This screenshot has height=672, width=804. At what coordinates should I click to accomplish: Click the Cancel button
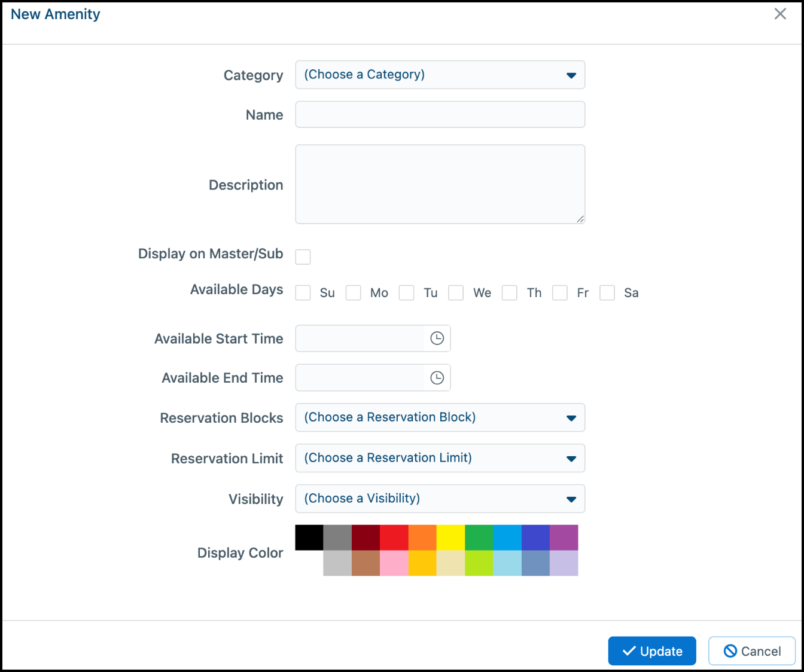click(752, 651)
